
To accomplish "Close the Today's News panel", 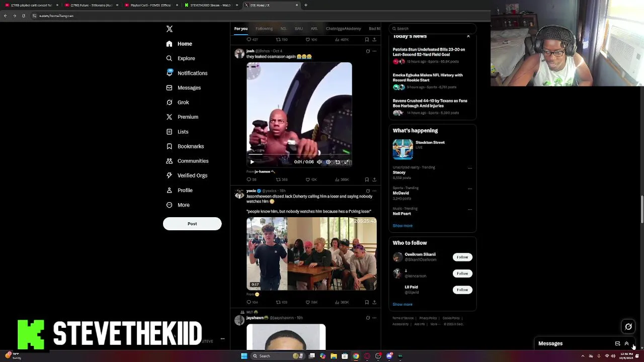I will pos(468,36).
